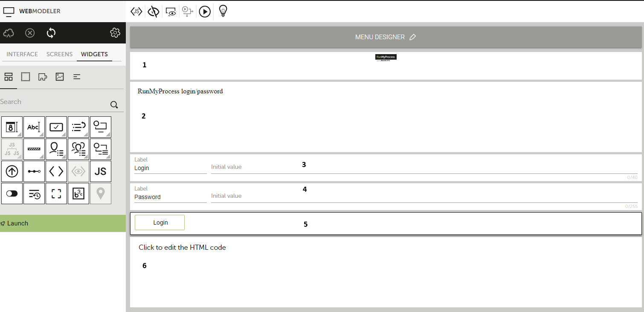Select the toggle switch widget in palette
The width and height of the screenshot is (644, 312).
tap(12, 193)
